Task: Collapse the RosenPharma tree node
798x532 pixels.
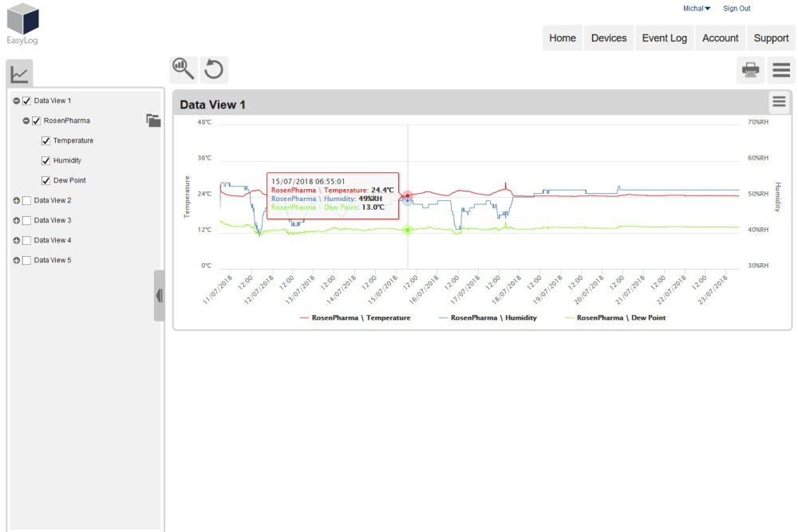Action: click(26, 120)
